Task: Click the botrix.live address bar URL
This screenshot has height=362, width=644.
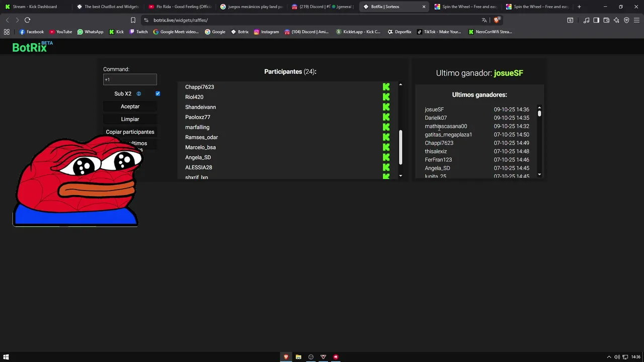Action: pos(181,20)
